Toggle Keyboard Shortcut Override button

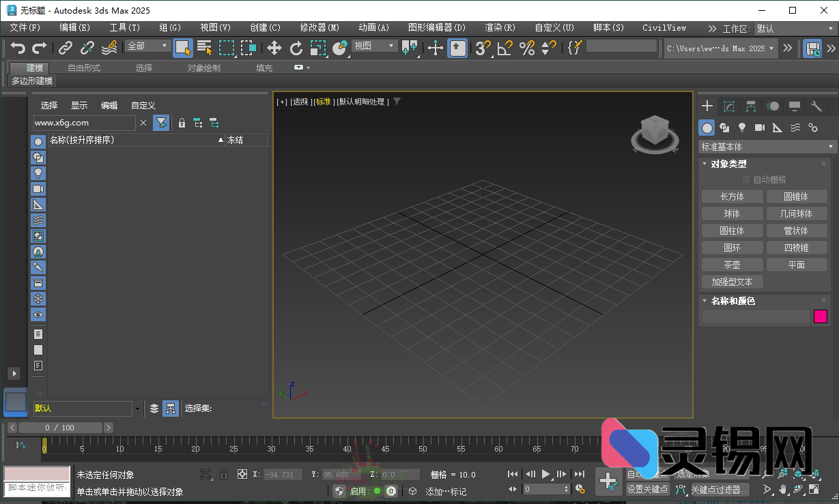click(457, 48)
